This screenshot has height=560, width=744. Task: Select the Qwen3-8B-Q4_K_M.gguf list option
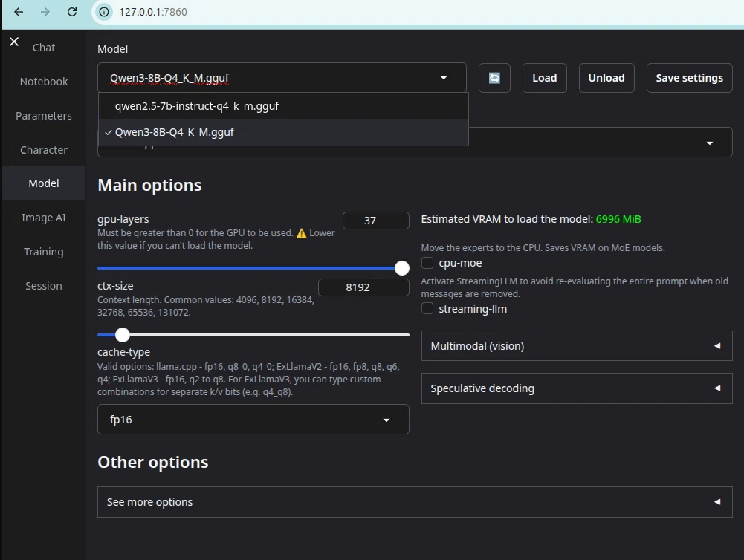283,132
